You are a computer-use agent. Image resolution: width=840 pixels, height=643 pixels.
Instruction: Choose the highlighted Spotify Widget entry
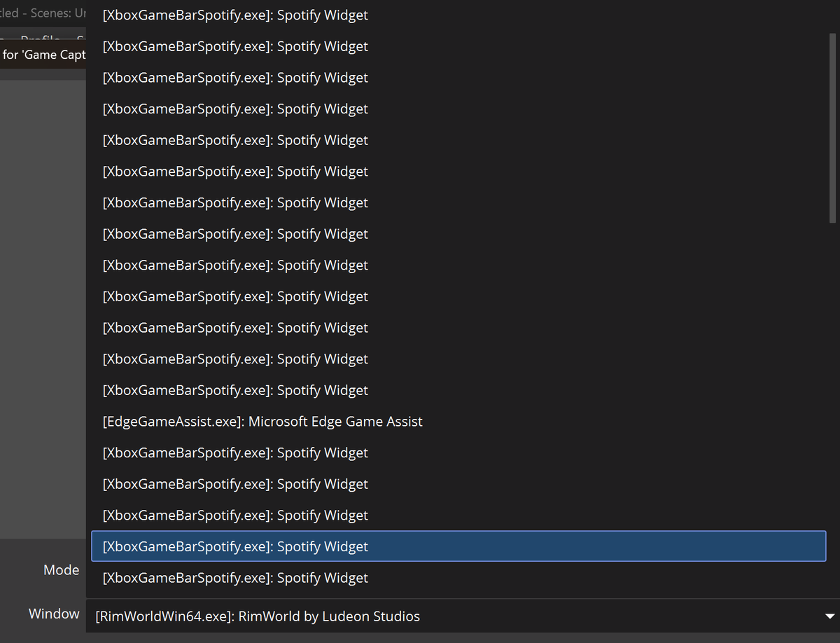click(458, 546)
